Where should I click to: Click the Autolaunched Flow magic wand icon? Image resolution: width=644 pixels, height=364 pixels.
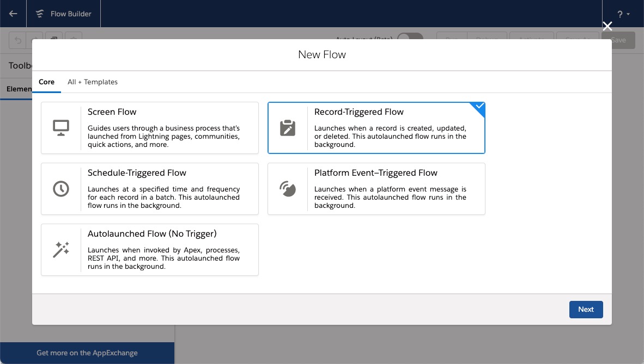61,250
